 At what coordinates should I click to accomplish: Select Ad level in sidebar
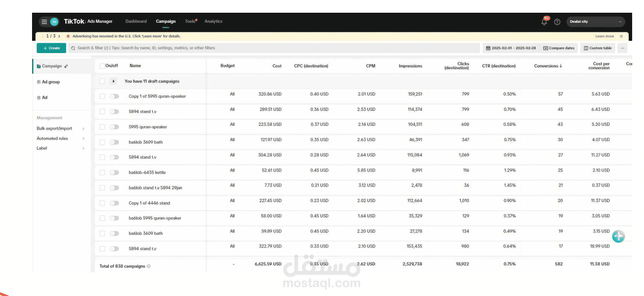[42, 98]
